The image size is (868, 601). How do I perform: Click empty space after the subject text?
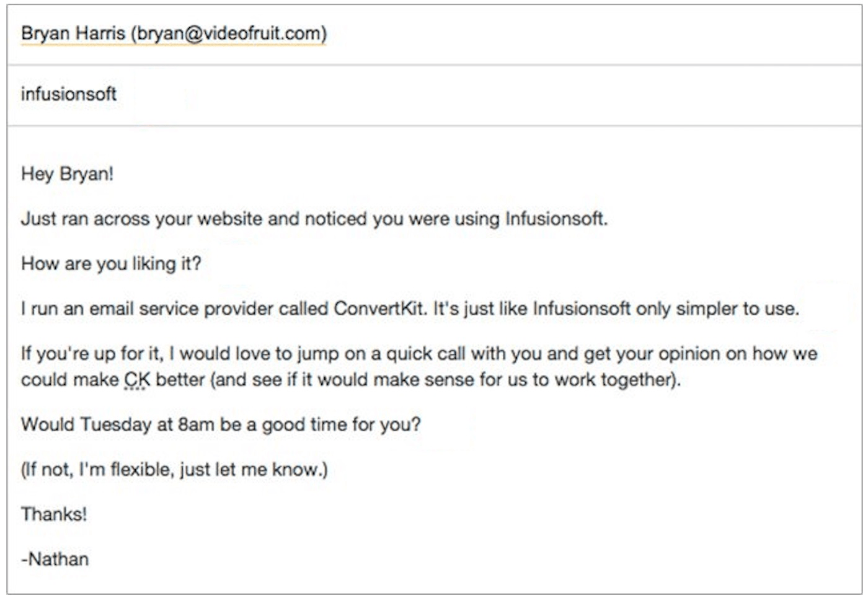tap(484, 95)
